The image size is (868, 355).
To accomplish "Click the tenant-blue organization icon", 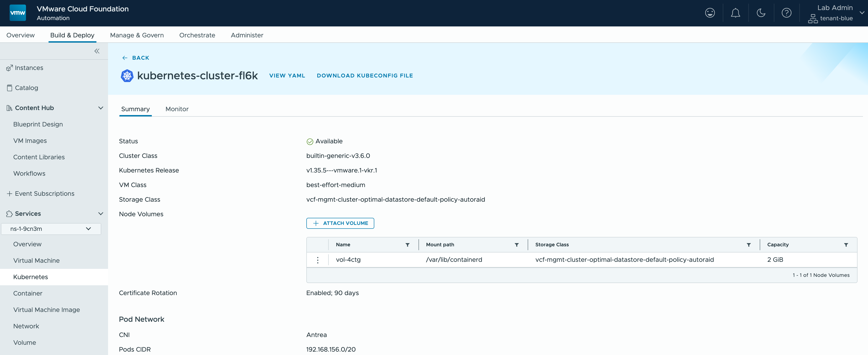I will click(813, 18).
